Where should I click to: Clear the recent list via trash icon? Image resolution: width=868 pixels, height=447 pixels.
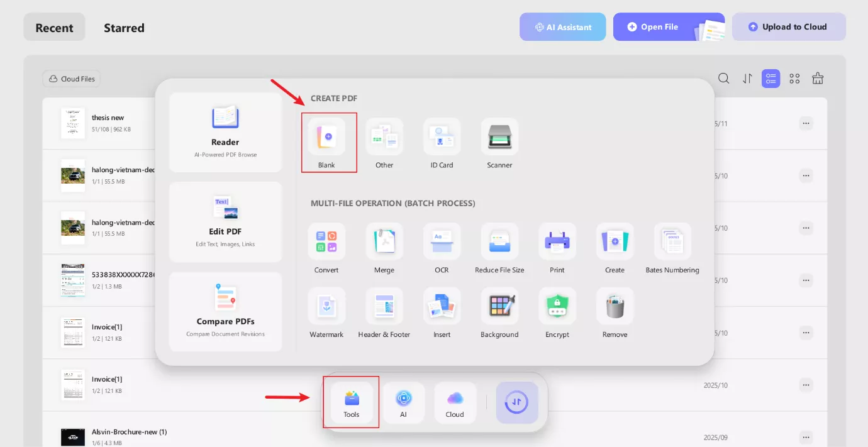(x=818, y=79)
